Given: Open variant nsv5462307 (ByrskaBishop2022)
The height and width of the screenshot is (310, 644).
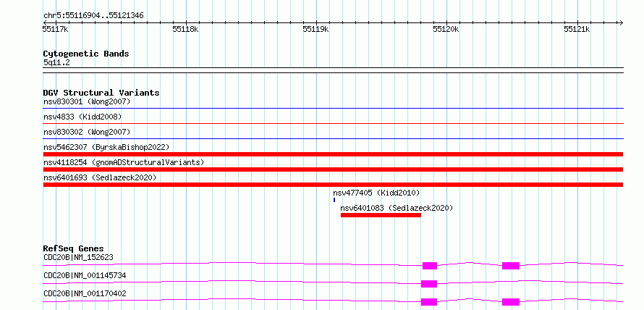Looking at the screenshot, I should pos(106,147).
